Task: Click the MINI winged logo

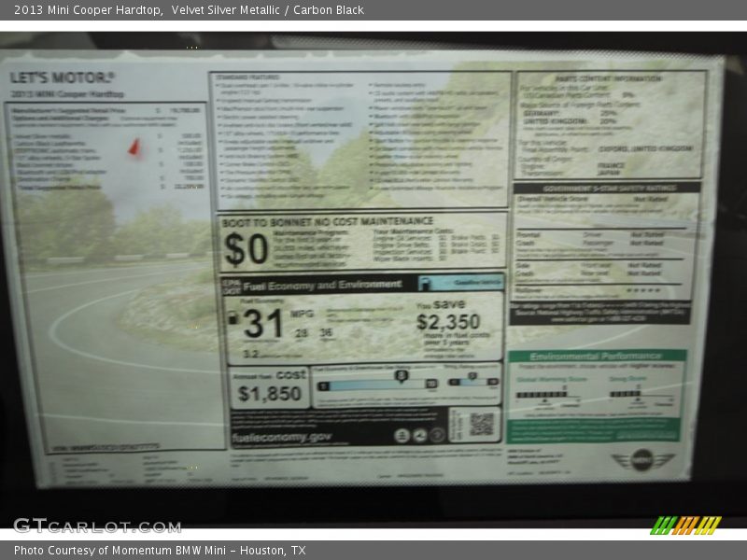Action: [x=641, y=458]
